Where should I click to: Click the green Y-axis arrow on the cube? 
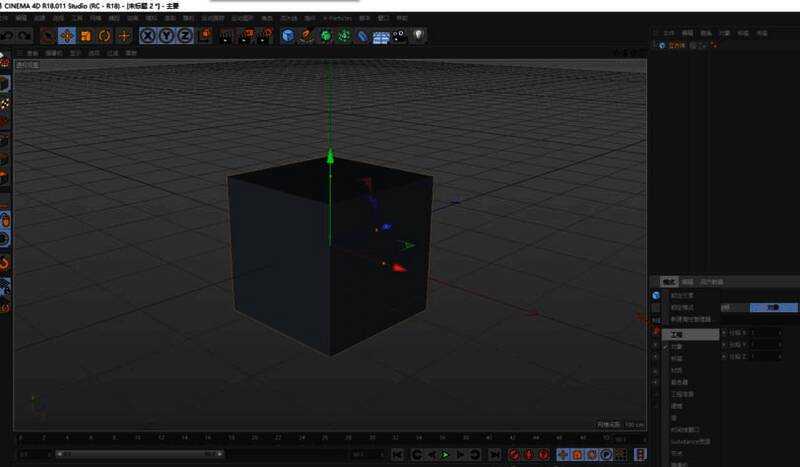(330, 157)
